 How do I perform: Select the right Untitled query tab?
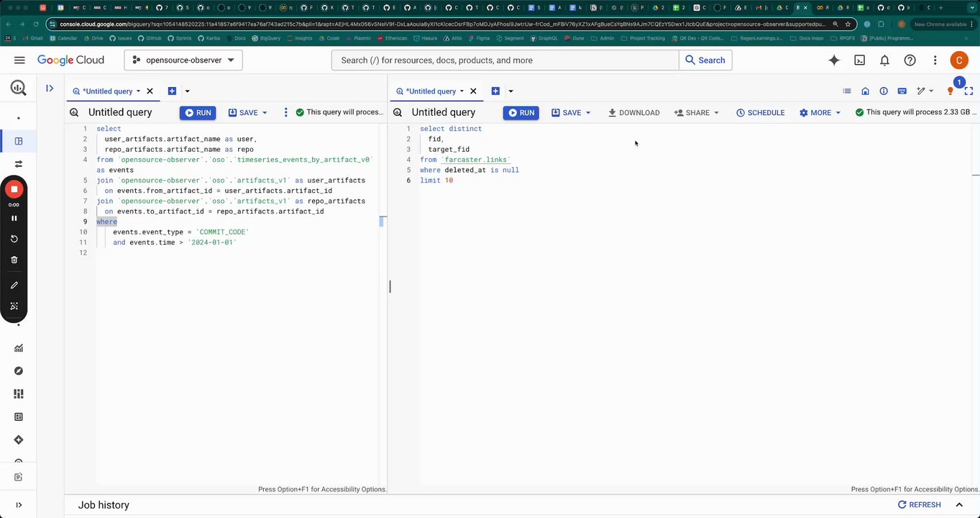pos(431,91)
